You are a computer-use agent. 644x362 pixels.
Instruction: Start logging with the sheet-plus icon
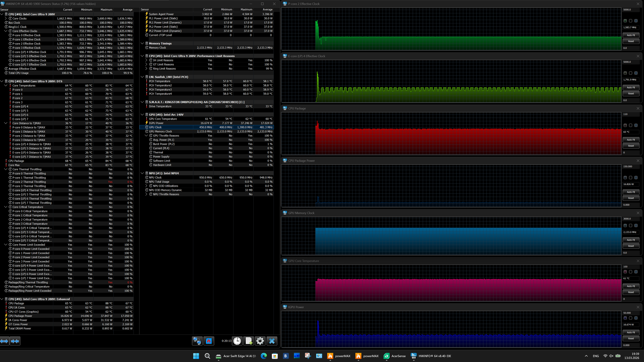(x=249, y=341)
